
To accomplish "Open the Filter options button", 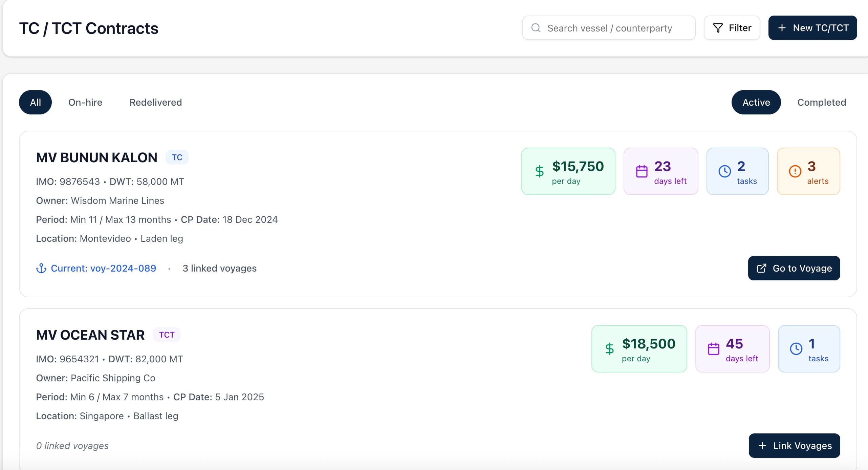I will pyautogui.click(x=732, y=28).
